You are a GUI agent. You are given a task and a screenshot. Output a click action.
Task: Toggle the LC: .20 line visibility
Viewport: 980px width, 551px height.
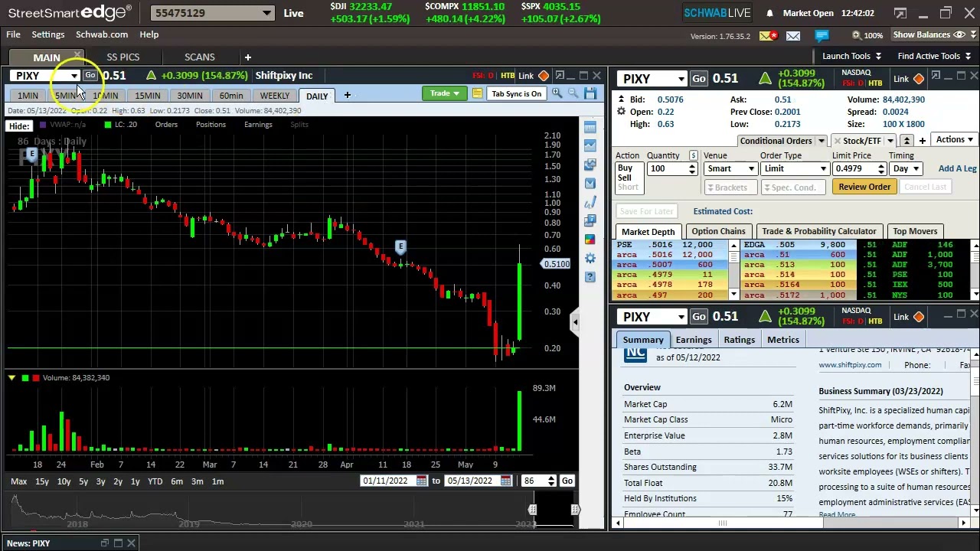coord(120,125)
